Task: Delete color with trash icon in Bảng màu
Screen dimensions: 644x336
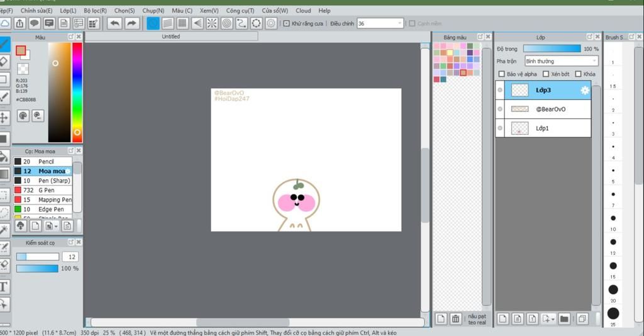Action: [x=455, y=318]
